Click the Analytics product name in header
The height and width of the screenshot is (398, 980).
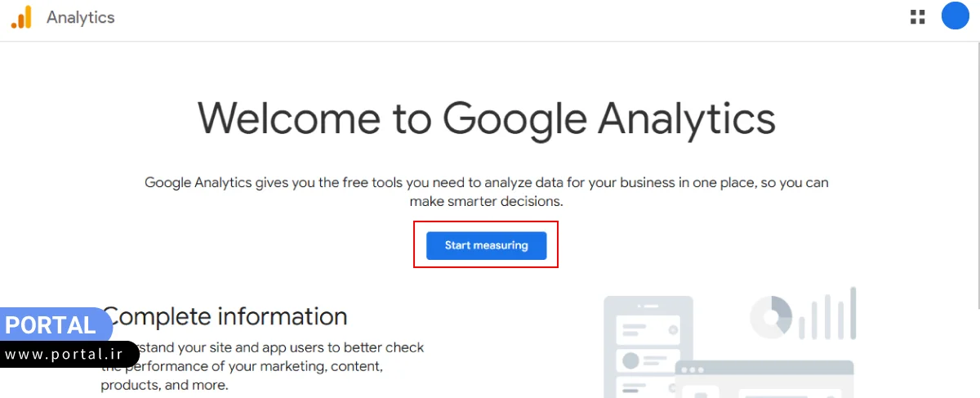[81, 17]
